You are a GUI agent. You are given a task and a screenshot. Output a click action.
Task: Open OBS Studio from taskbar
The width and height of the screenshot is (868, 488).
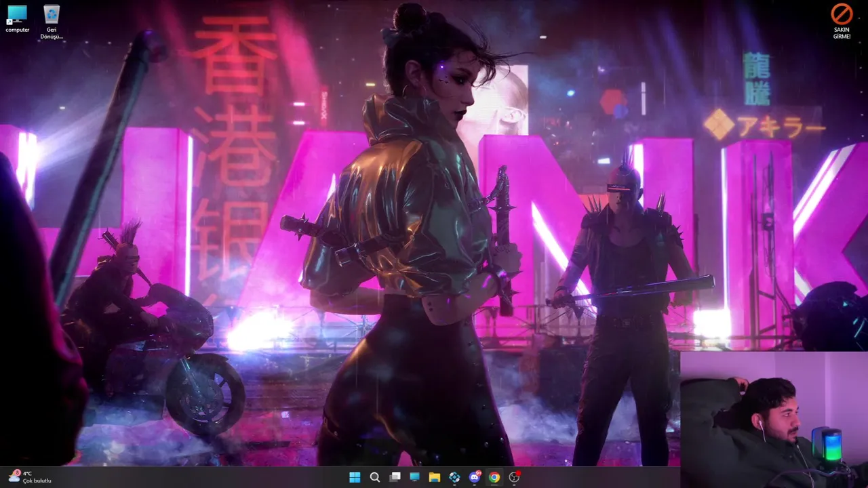click(514, 477)
